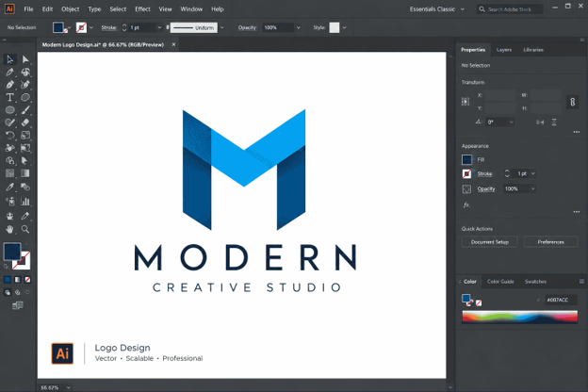The image size is (588, 392).
Task: Open Opacity dropdown in control bar
Action: [298, 27]
